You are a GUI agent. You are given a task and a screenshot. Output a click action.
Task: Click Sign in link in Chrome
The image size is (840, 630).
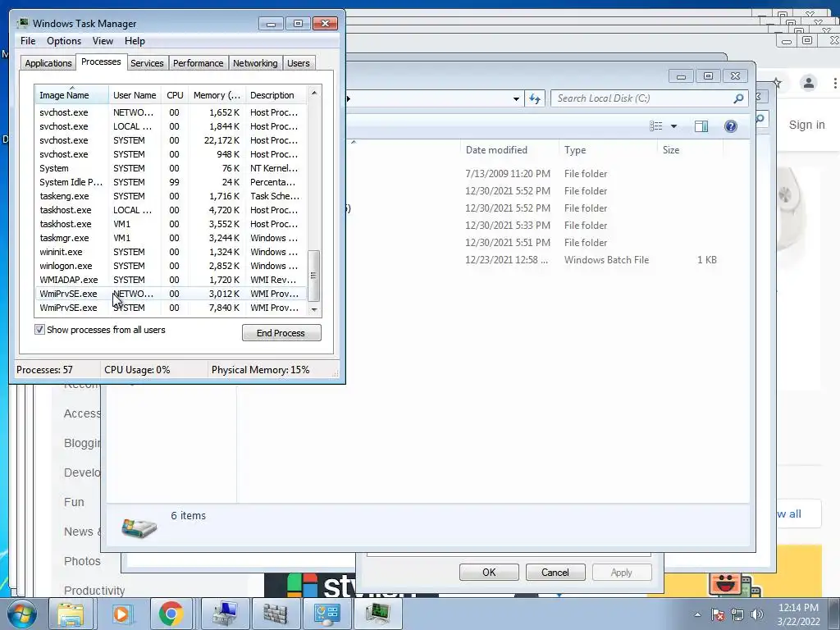(x=807, y=125)
